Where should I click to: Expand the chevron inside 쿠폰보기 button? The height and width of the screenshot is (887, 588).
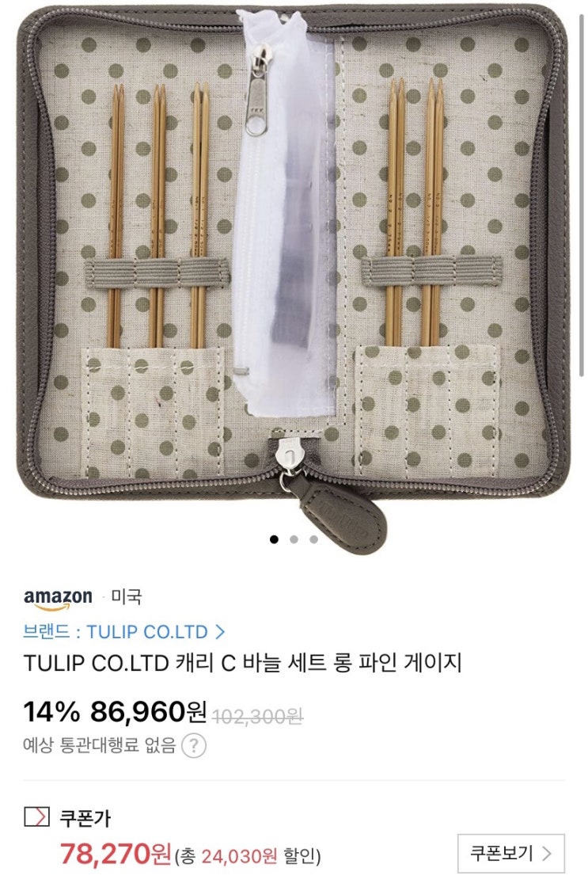547,853
